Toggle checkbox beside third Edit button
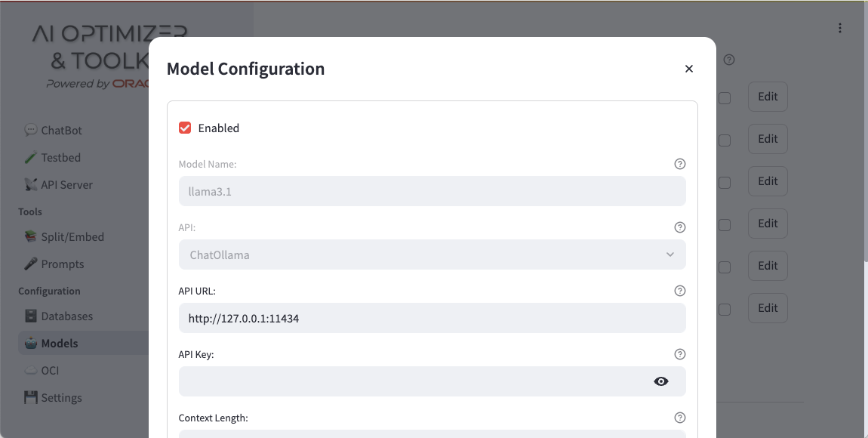The width and height of the screenshot is (868, 438). [725, 183]
